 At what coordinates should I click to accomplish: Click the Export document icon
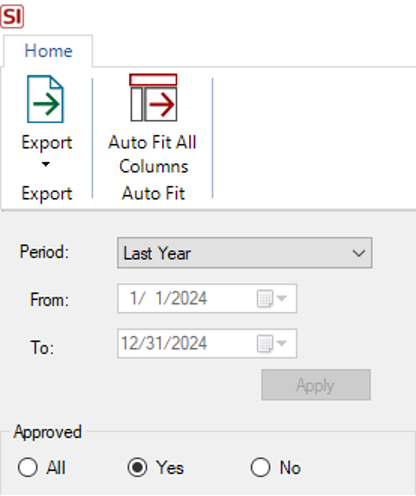coord(45,99)
